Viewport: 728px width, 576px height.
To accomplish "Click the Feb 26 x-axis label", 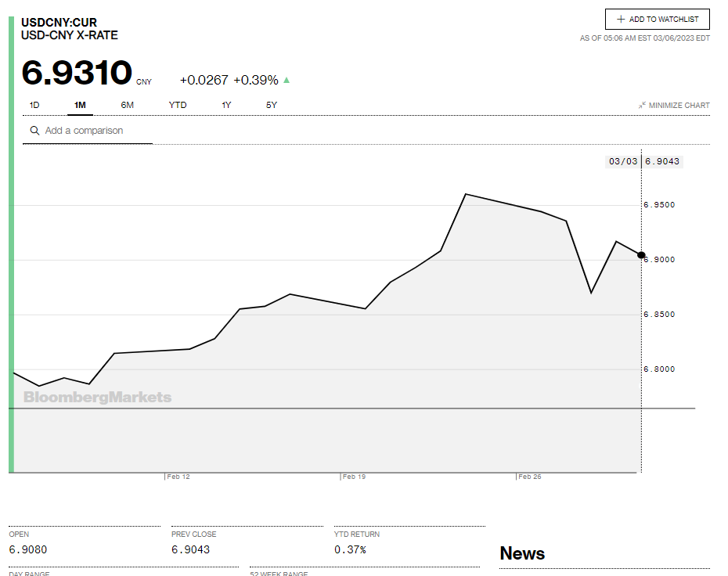I will point(530,477).
